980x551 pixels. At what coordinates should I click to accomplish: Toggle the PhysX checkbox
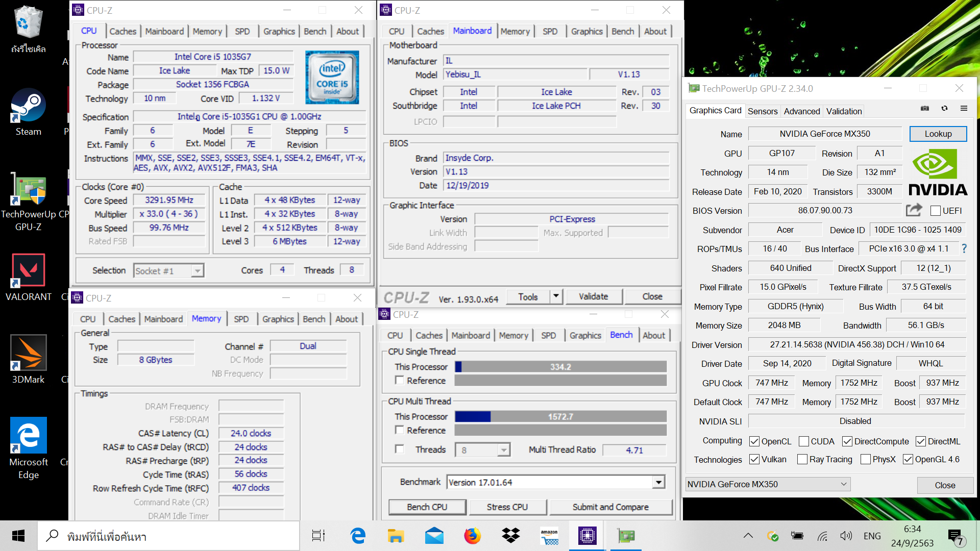coord(866,459)
